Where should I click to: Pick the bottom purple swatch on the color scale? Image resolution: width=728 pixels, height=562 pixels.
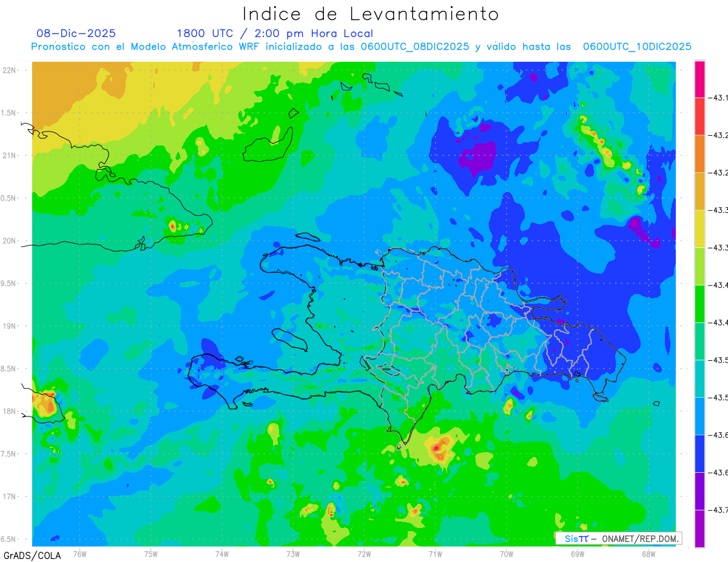pos(699,529)
